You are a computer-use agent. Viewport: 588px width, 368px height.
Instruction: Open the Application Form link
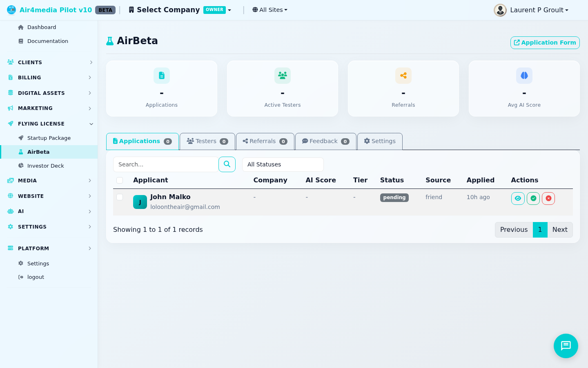point(545,43)
